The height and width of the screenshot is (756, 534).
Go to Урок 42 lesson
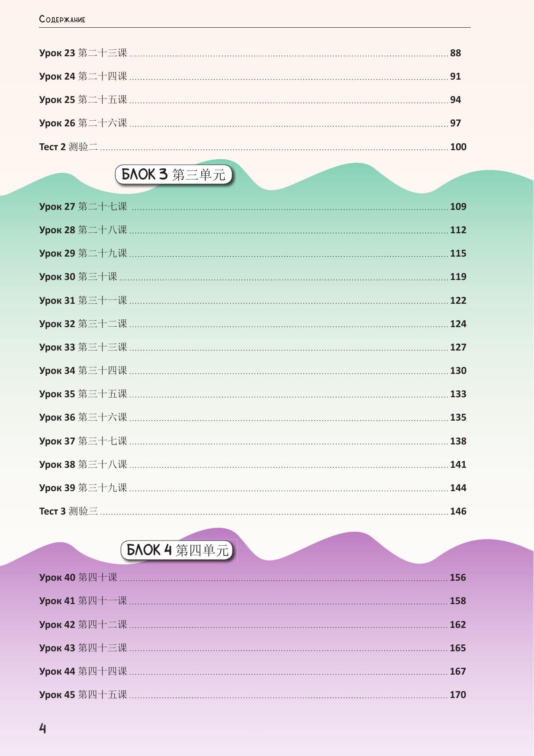(x=83, y=625)
